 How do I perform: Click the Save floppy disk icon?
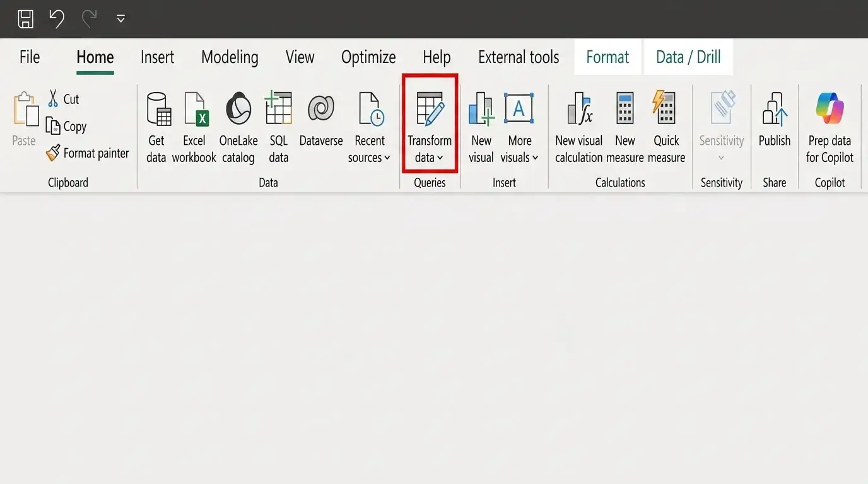(x=25, y=19)
